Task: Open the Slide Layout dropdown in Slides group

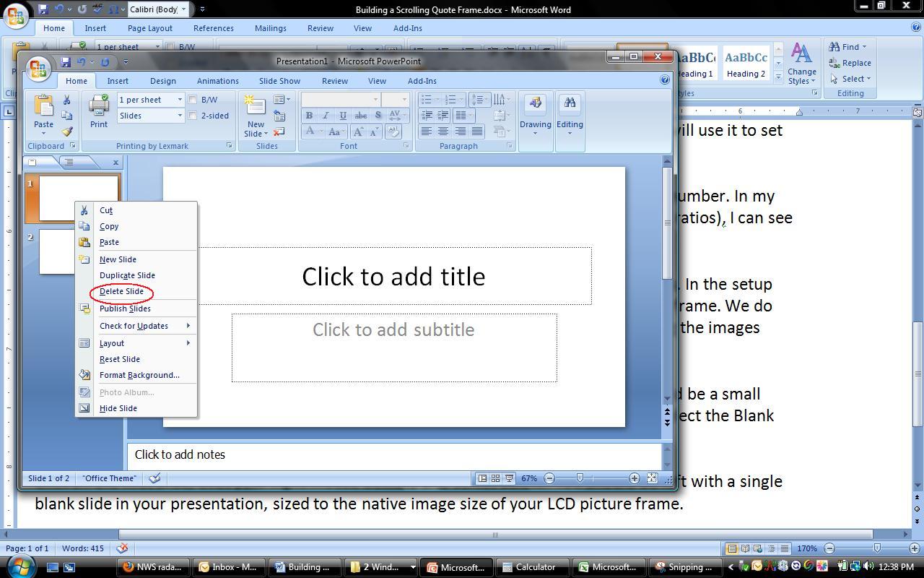Action: pos(282,100)
